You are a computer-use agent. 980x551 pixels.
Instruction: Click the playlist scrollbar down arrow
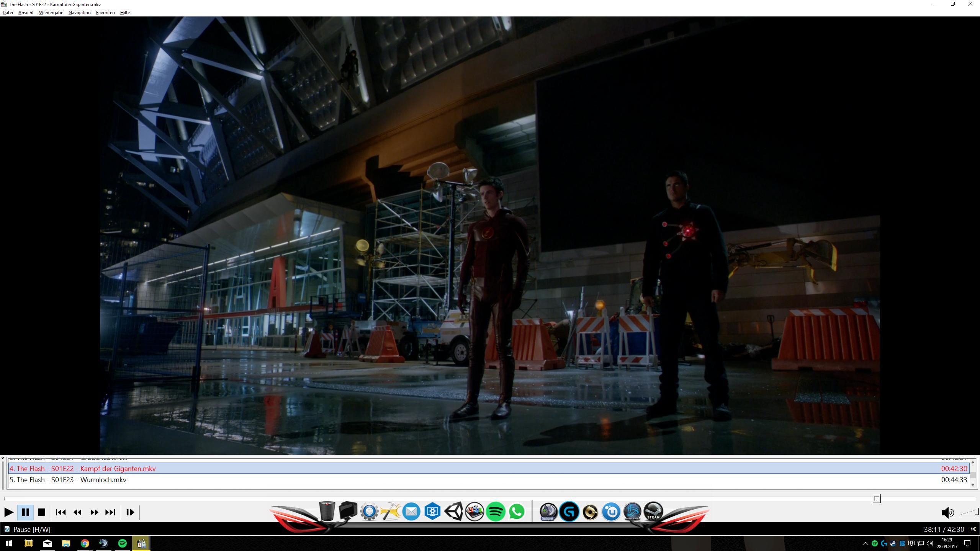click(973, 485)
